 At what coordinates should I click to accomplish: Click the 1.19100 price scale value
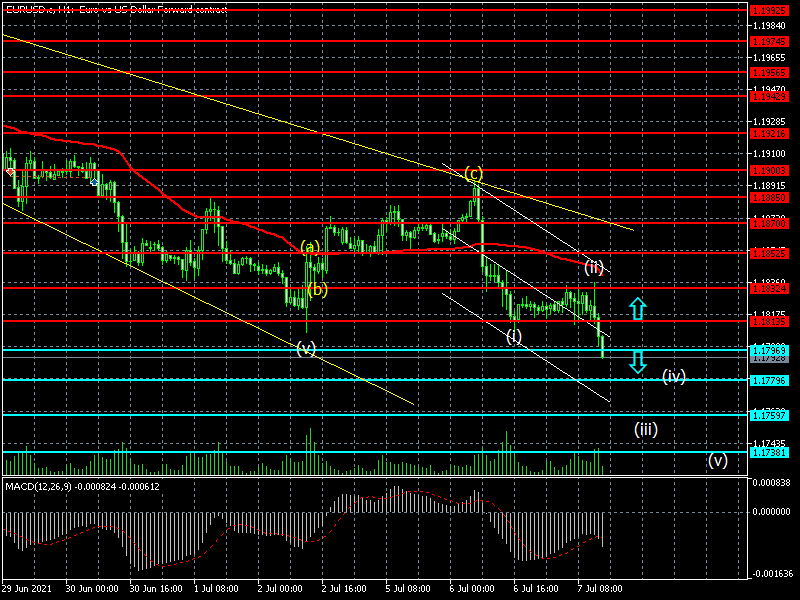pos(769,153)
